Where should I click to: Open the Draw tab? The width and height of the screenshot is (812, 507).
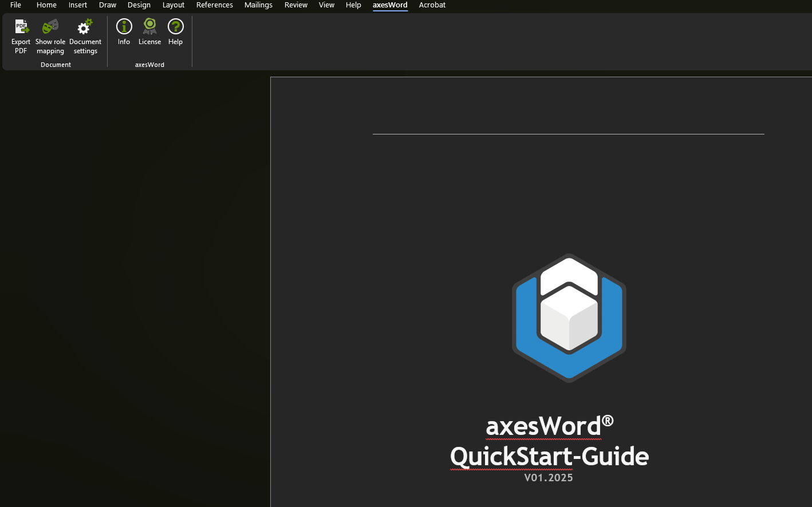click(108, 5)
